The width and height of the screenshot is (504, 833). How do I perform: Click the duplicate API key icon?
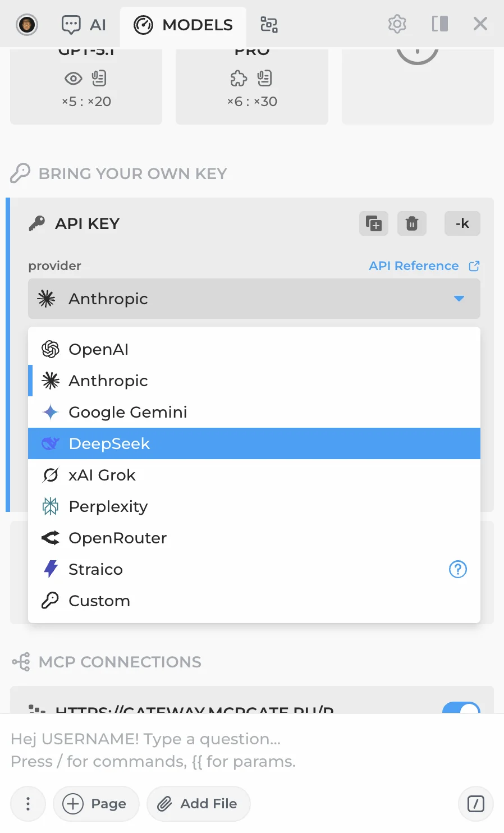(x=374, y=223)
